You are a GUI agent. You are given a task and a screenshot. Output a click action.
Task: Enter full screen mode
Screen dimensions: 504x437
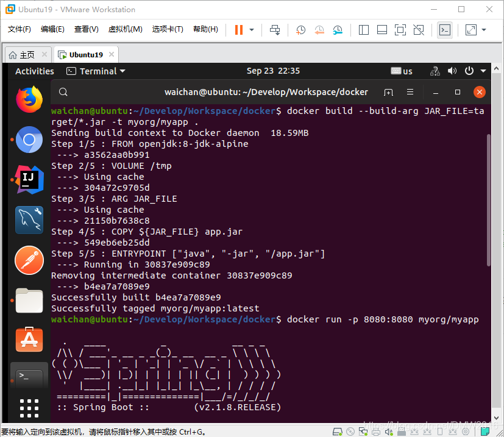400,30
